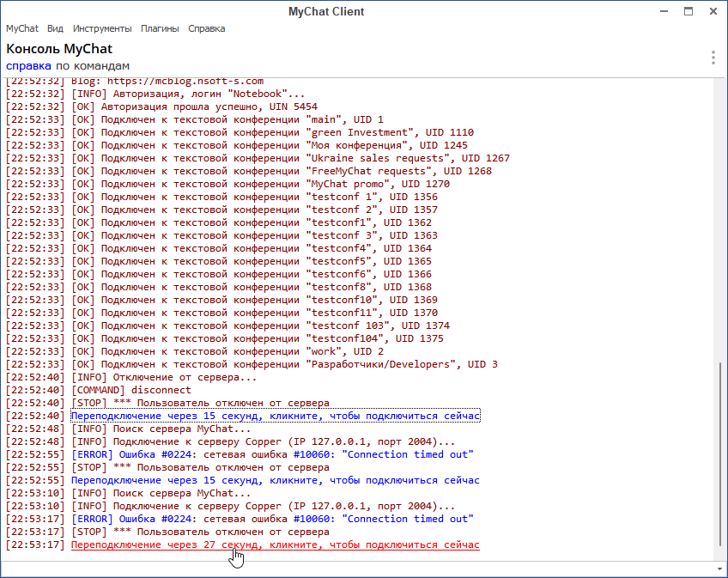Viewport: 728px width, 578px height.
Task: Select the 22:53:10 "Поиск сервера MyChat..." line
Action: [x=128, y=493]
